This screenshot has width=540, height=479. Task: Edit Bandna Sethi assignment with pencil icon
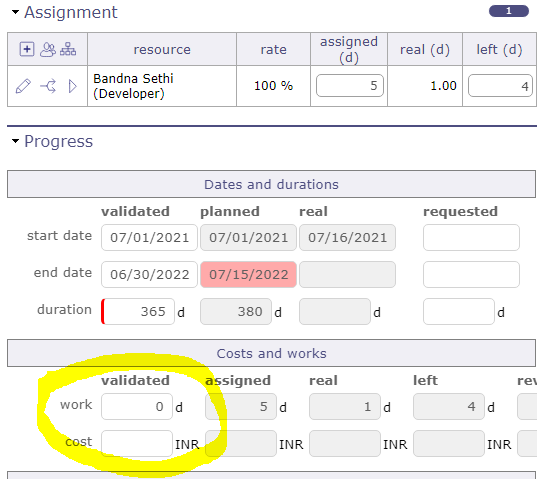pyautogui.click(x=23, y=86)
